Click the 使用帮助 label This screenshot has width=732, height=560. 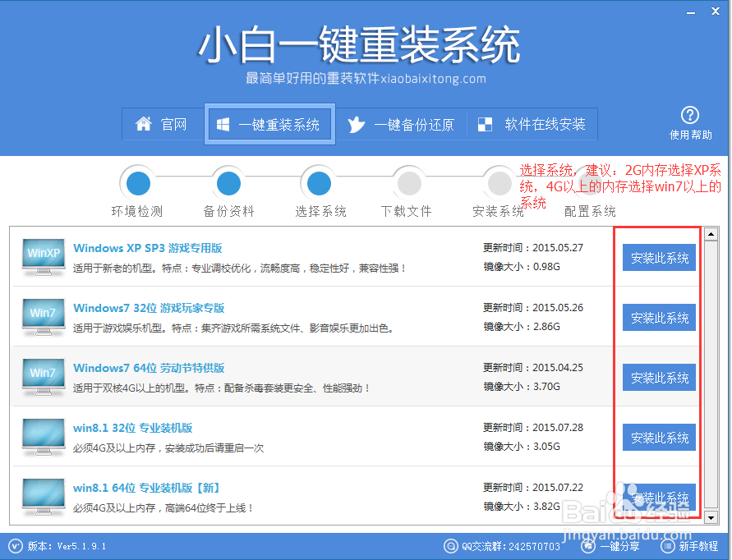690,135
